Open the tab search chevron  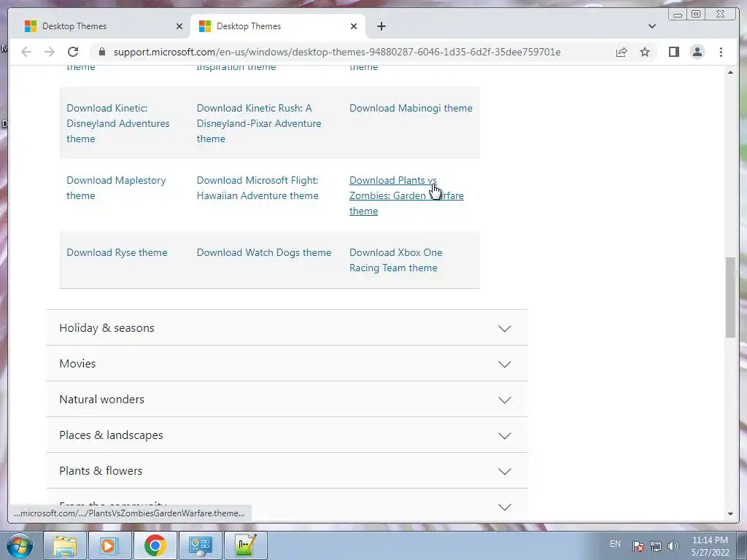click(x=652, y=26)
